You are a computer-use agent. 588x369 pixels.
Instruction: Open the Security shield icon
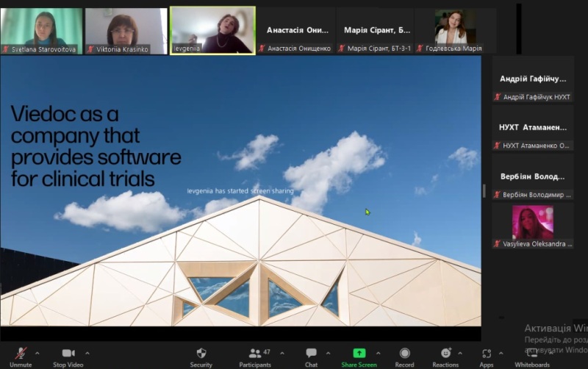point(201,354)
